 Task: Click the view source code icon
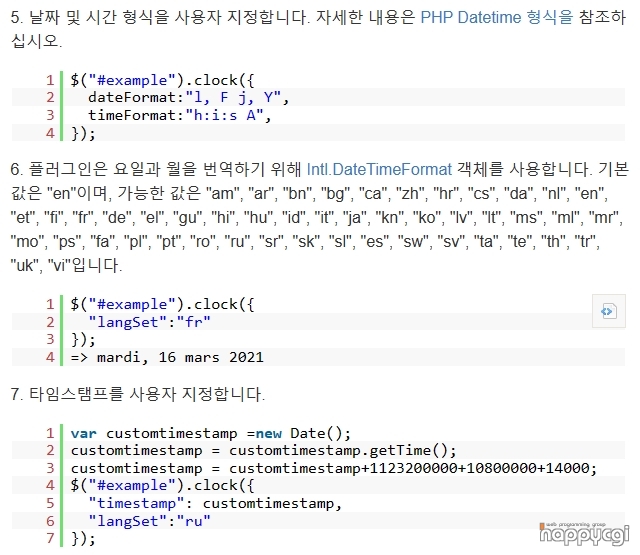[609, 311]
